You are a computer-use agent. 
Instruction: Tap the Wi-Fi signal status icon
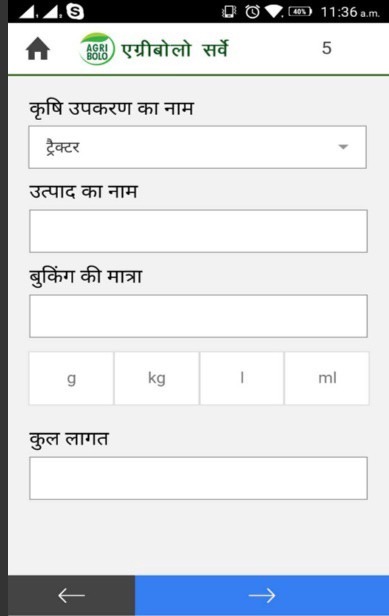click(274, 12)
